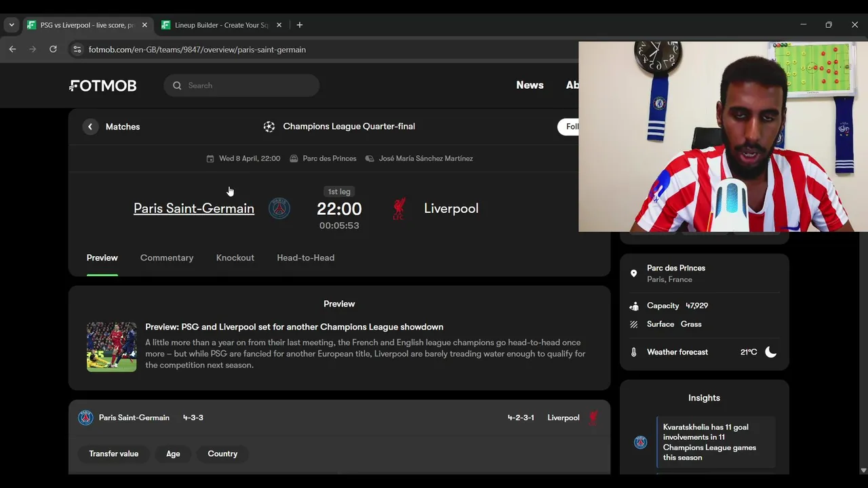Go back with Matches chevron button
The image size is (868, 488).
[x=90, y=127]
